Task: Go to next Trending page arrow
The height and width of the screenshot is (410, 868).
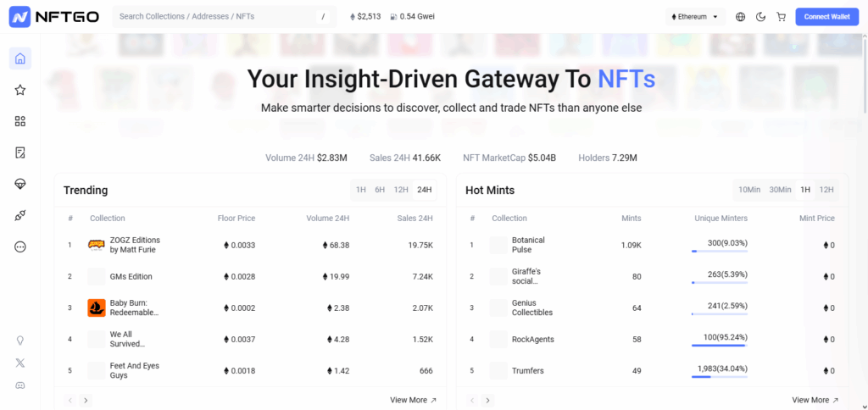Action: [x=86, y=400]
